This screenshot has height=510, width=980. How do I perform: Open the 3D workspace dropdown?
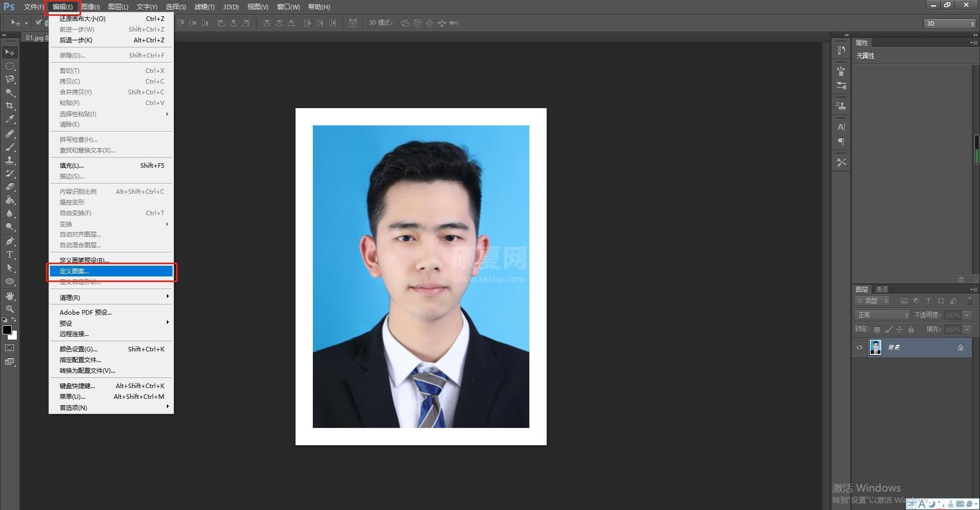[950, 23]
